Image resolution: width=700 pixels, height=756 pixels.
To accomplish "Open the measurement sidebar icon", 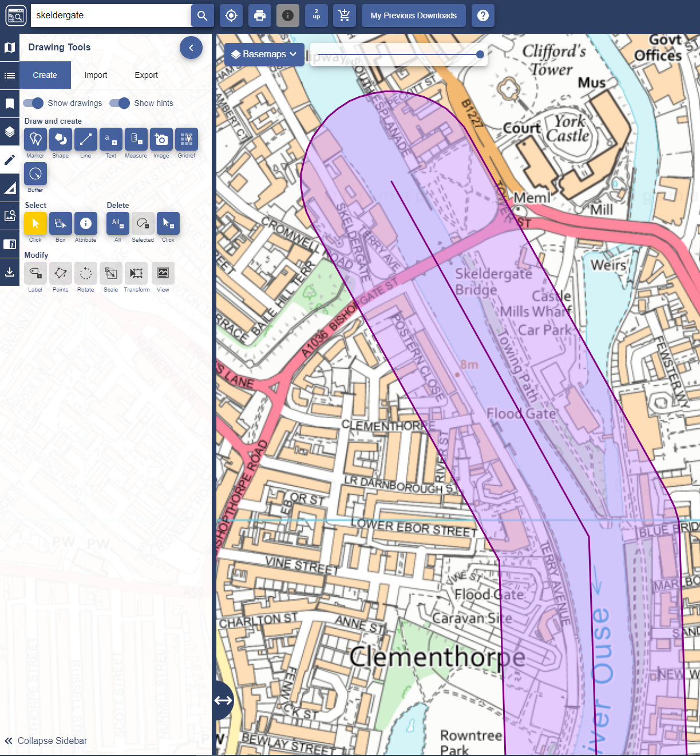I will (10, 188).
